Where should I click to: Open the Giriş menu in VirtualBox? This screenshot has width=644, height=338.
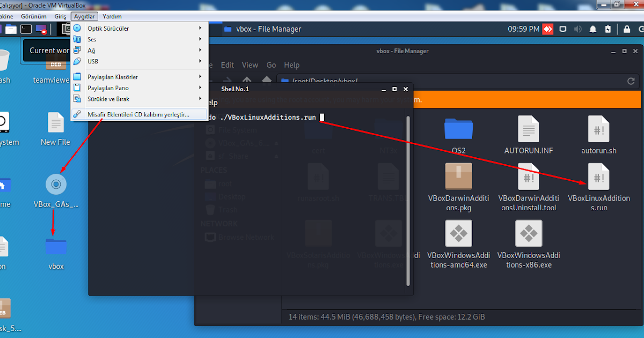pyautogui.click(x=60, y=17)
